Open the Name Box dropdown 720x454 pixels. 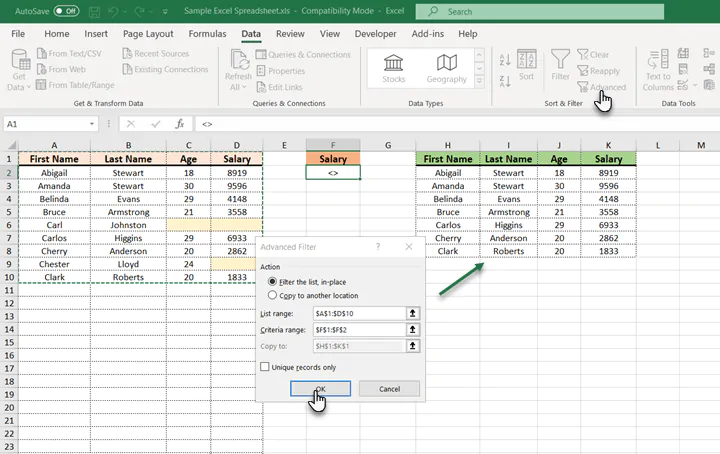(x=92, y=124)
